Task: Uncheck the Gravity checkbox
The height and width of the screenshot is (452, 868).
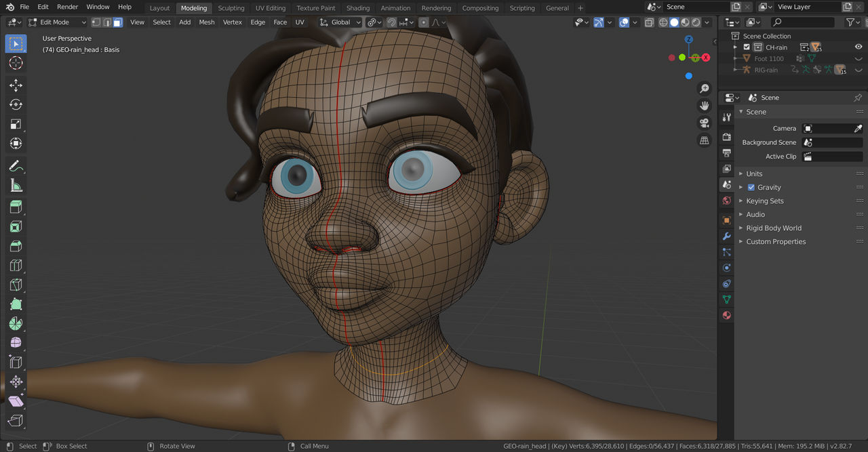Action: [x=751, y=188]
